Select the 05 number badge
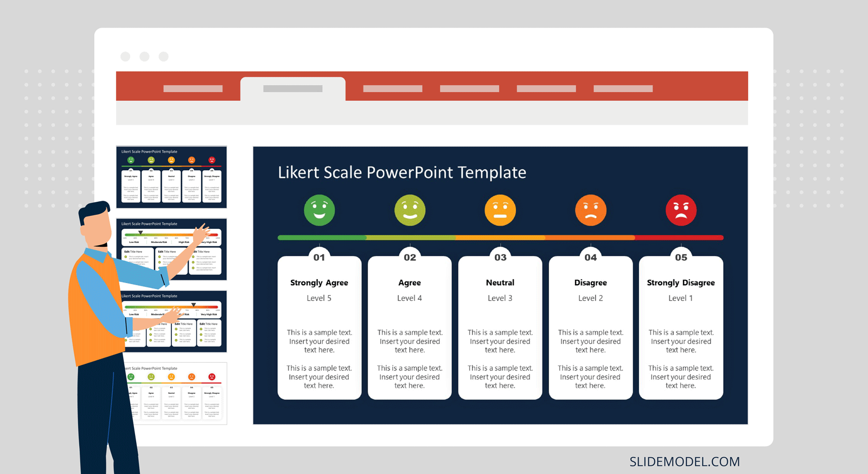The image size is (868, 474). coord(681,258)
